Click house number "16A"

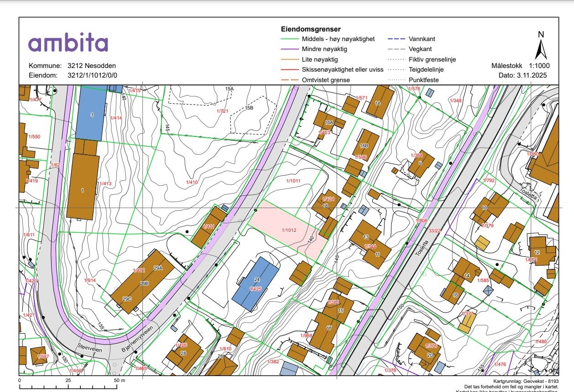coord(329,123)
